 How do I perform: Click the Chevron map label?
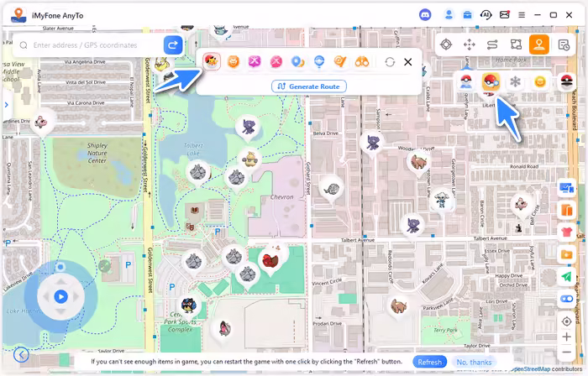[281, 197]
